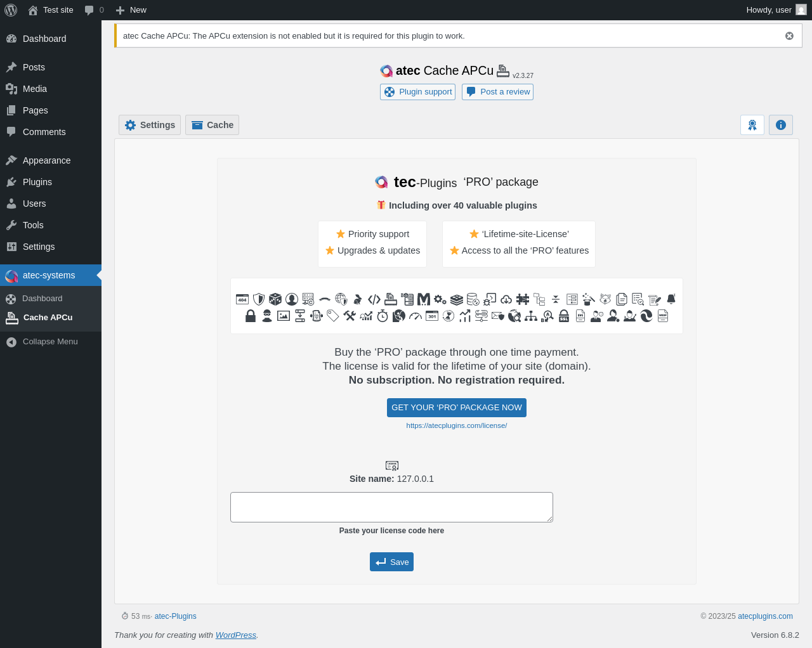Image resolution: width=812 pixels, height=648 pixels.
Task: Open the Users menu item
Action: (x=51, y=204)
